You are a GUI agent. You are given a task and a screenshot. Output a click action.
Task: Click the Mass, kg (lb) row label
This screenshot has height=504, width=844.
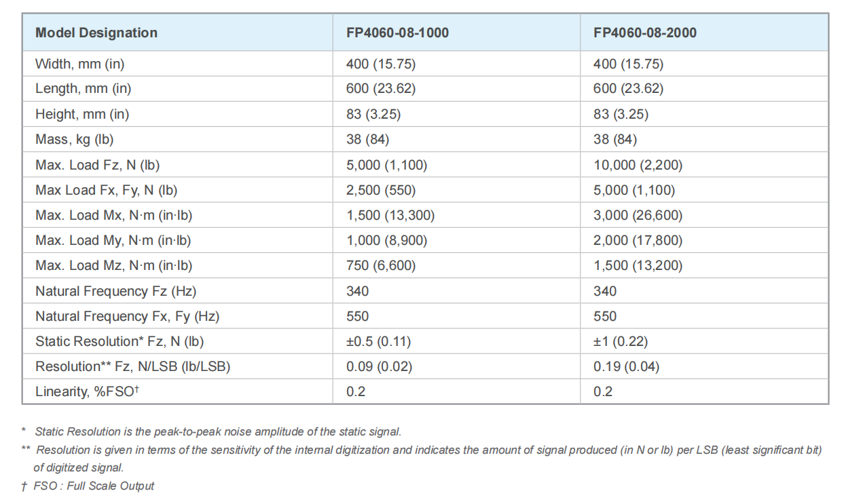coord(75,140)
